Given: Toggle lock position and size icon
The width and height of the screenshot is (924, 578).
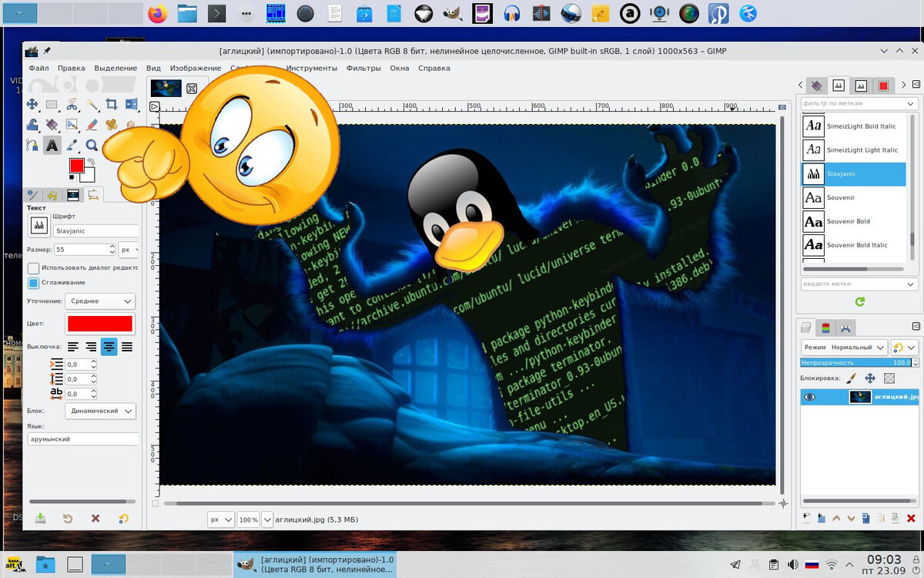Looking at the screenshot, I should pos(870,378).
